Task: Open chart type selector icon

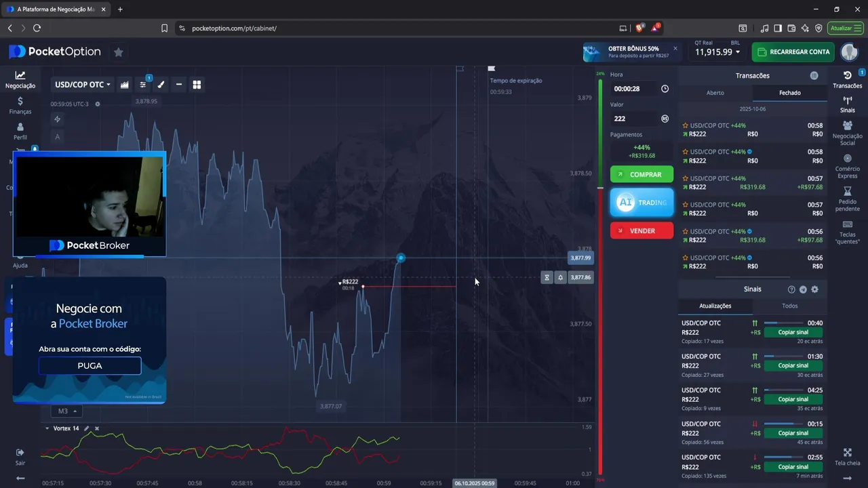Action: pyautogui.click(x=125, y=85)
